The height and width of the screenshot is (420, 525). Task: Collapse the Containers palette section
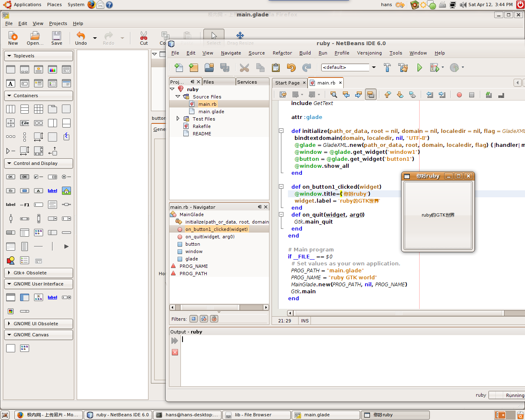(39, 96)
